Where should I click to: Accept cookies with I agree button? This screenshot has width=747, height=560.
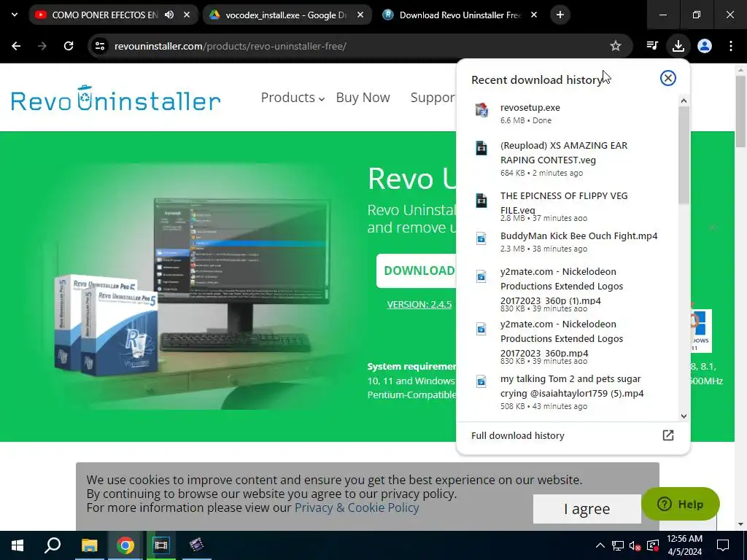587,508
